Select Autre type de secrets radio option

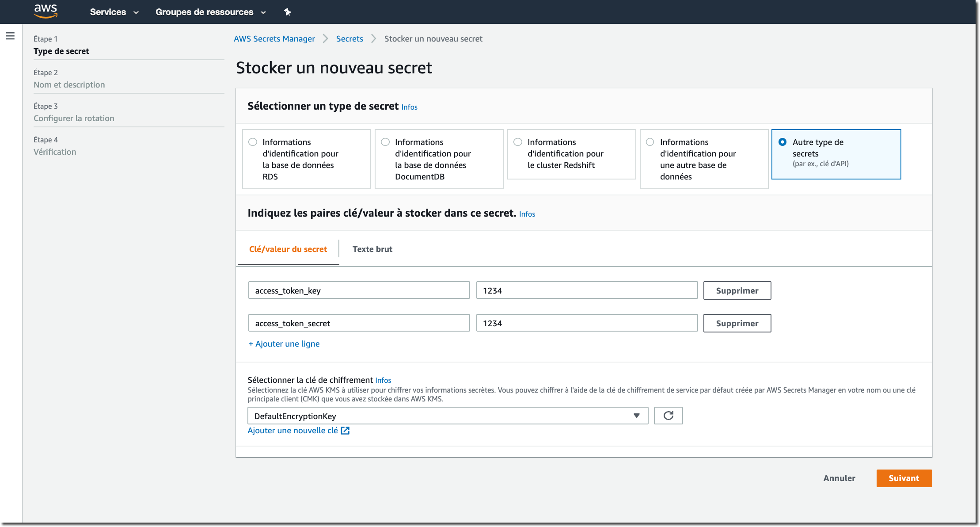pos(782,142)
